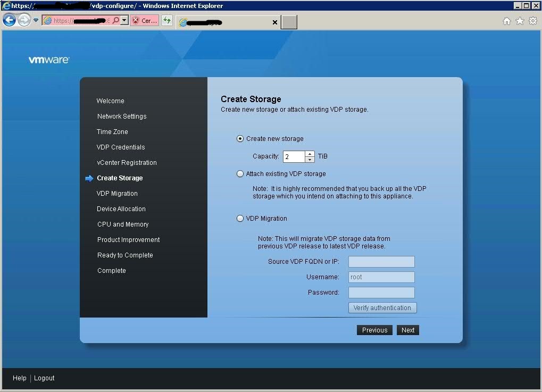Click the TiB unit label beside Capacity
The image size is (542, 392).
[322, 156]
